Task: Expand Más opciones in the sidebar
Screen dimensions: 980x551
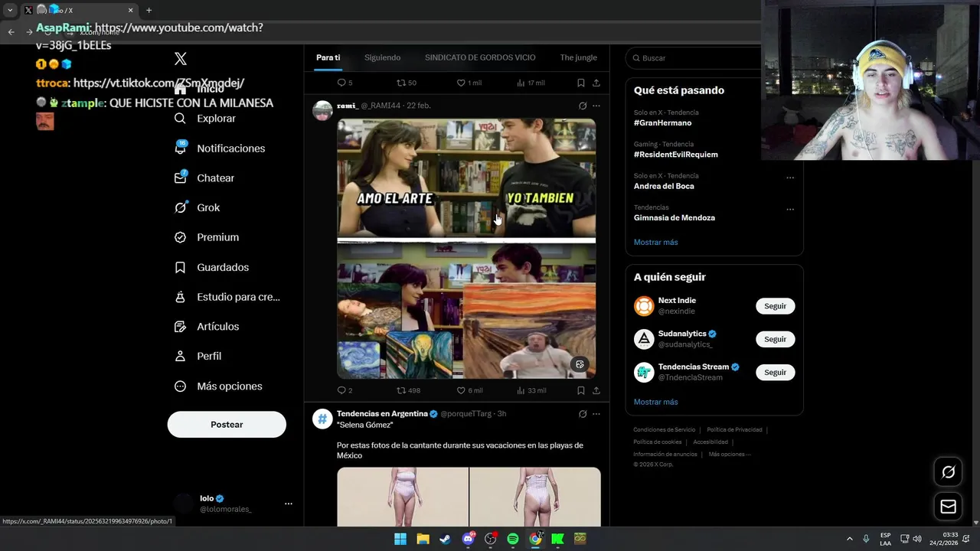Action: coord(218,386)
